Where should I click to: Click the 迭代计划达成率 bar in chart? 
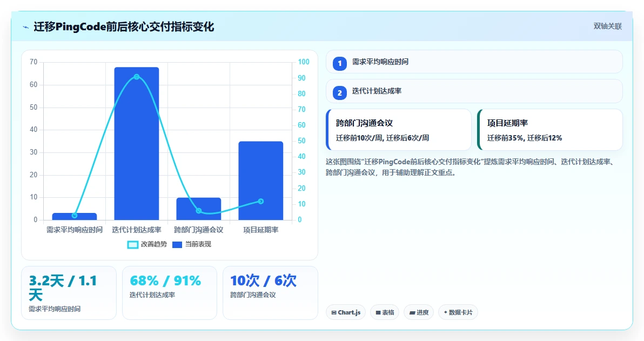136,143
